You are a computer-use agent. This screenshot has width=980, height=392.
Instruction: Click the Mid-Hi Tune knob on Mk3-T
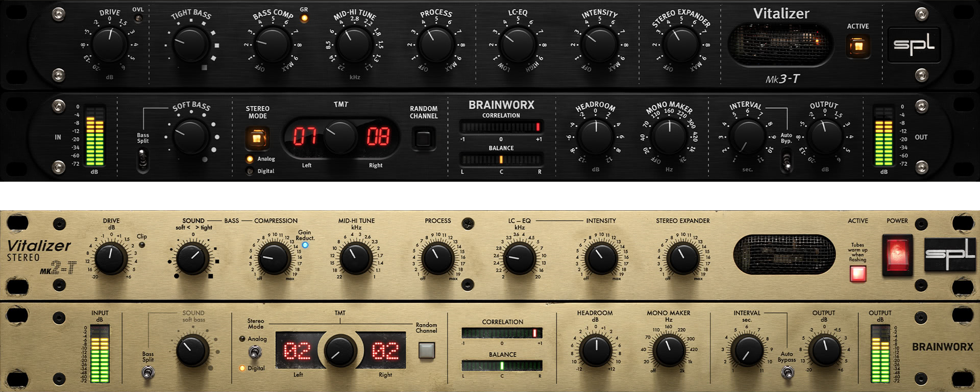tap(354, 44)
